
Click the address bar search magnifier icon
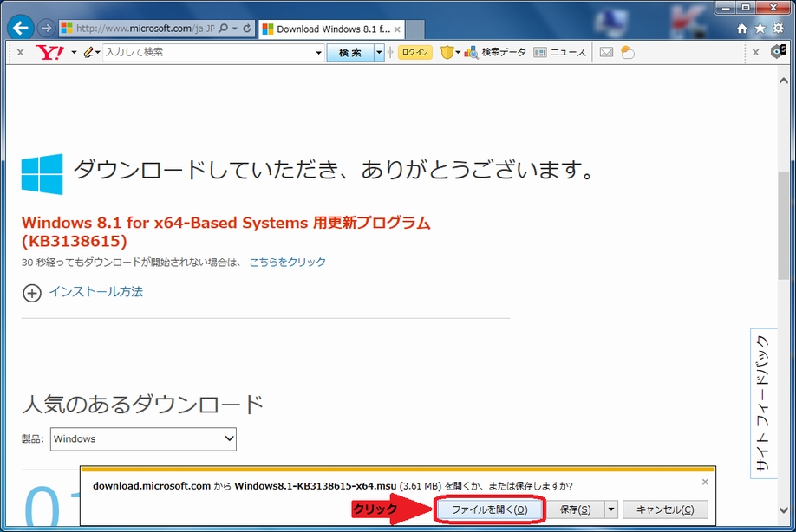pyautogui.click(x=224, y=29)
